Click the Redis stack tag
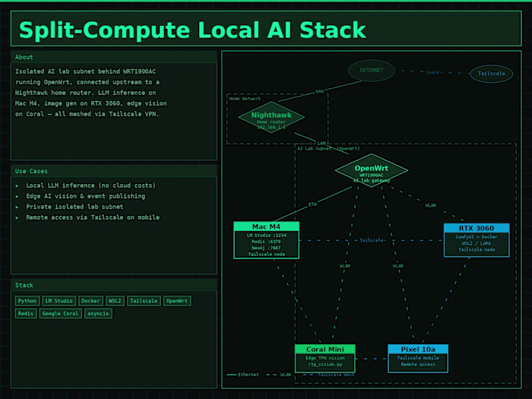532x399 pixels. 26,313
